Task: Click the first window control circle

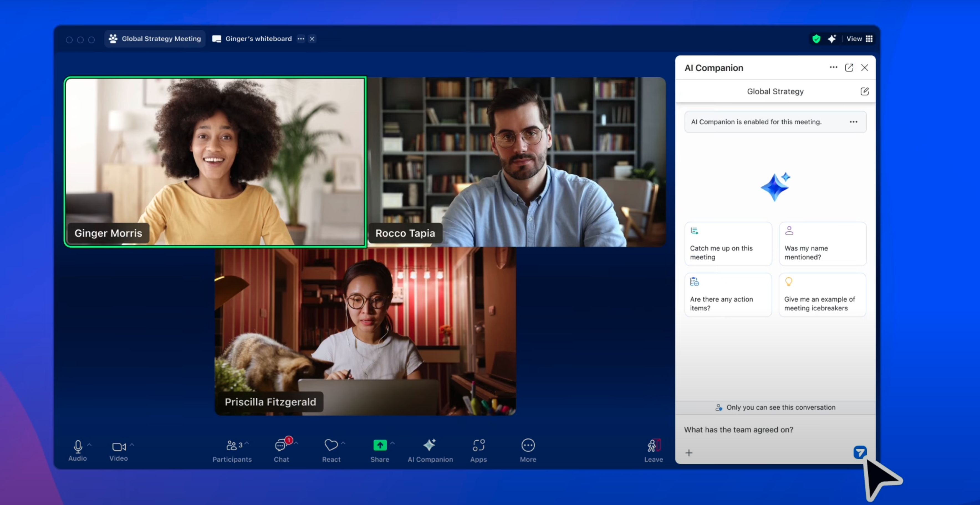Action: (69, 40)
